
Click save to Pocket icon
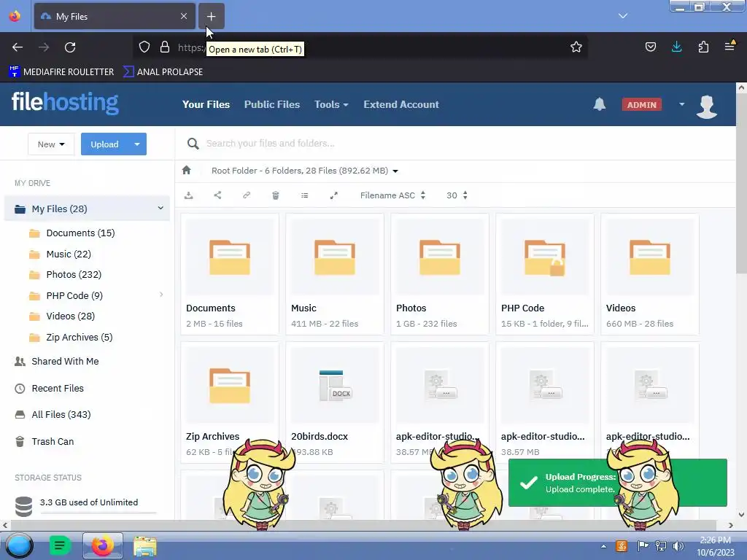pyautogui.click(x=650, y=47)
